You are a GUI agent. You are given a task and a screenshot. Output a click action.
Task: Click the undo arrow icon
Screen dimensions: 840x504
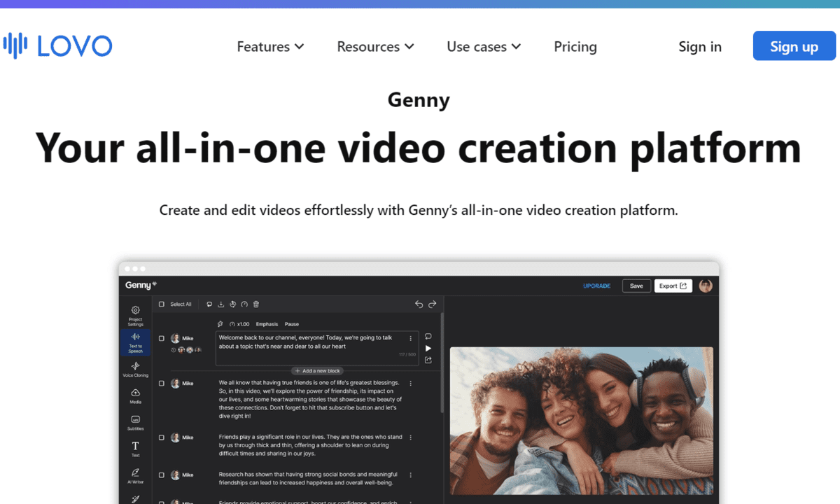[419, 304]
